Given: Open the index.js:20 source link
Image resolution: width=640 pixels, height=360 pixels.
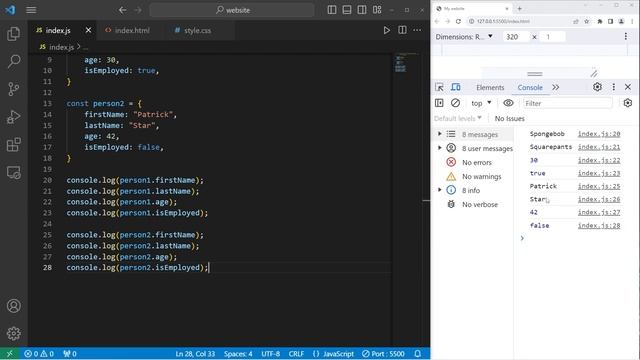Looking at the screenshot, I should click(599, 133).
